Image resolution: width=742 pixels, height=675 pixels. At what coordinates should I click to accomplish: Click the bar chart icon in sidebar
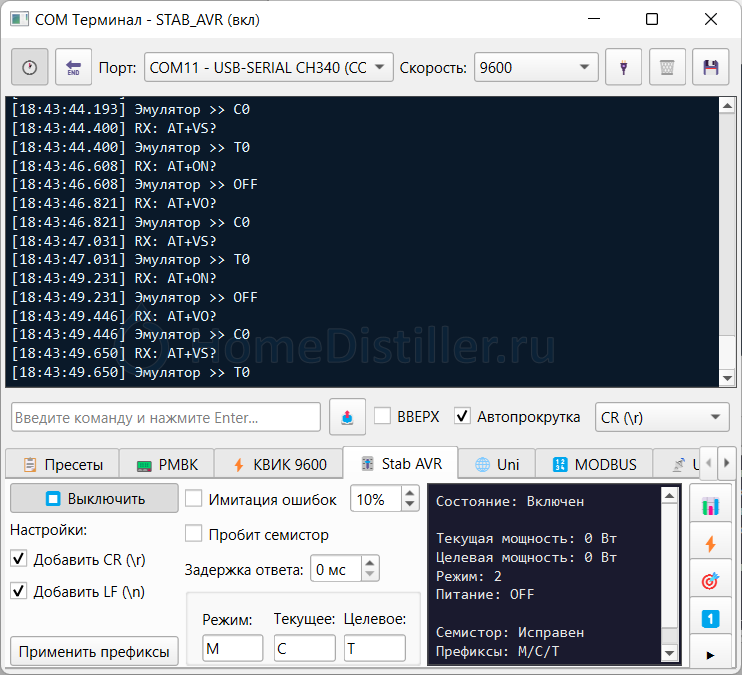point(710,507)
